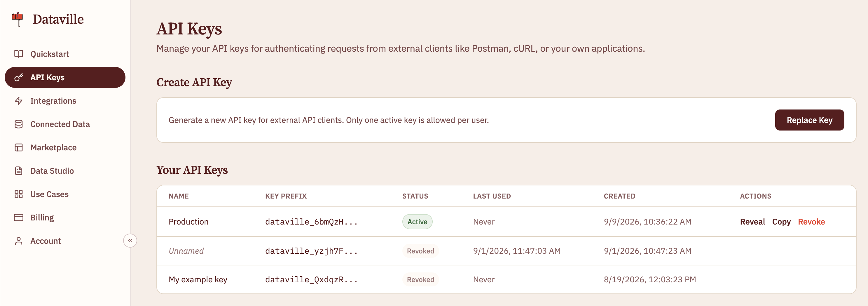Viewport: 868px width, 306px height.
Task: Click key prefix dataville_yzjh7F...
Action: pyautogui.click(x=311, y=251)
